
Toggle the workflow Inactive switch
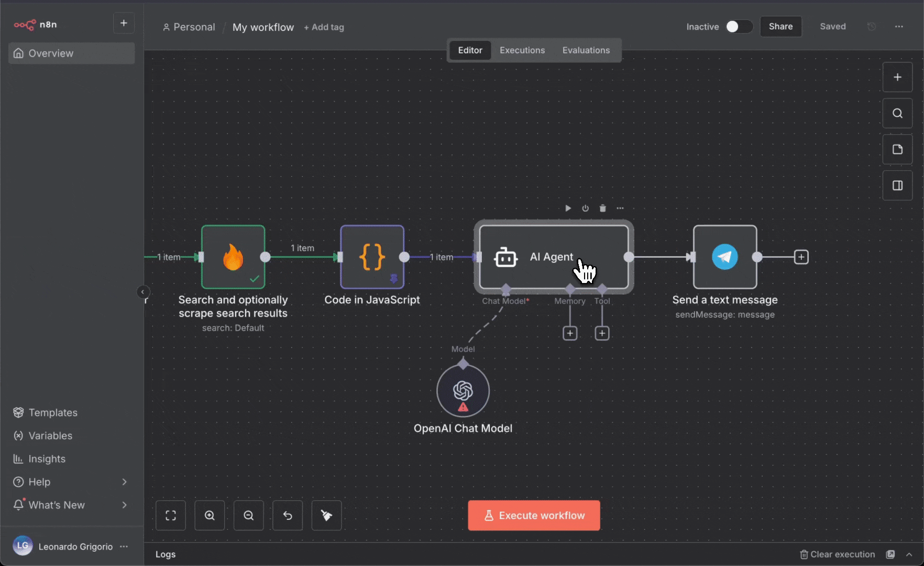click(x=739, y=26)
